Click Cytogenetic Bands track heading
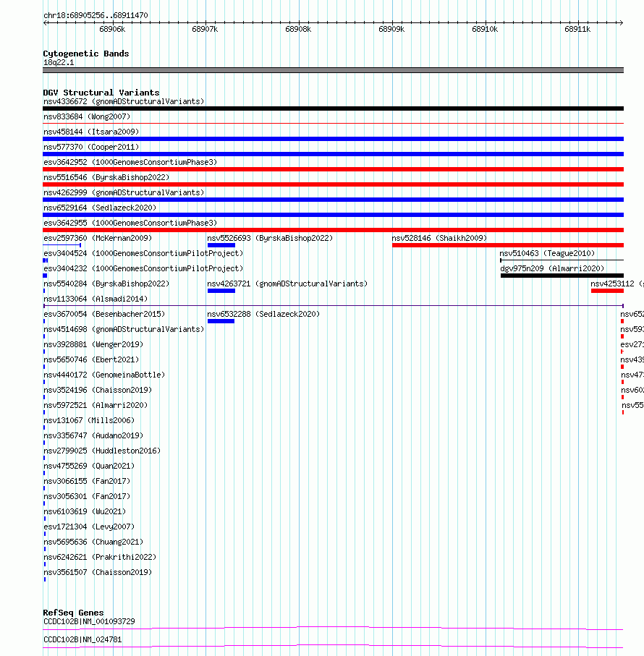Viewport: 644px width, 656px height. tap(86, 54)
